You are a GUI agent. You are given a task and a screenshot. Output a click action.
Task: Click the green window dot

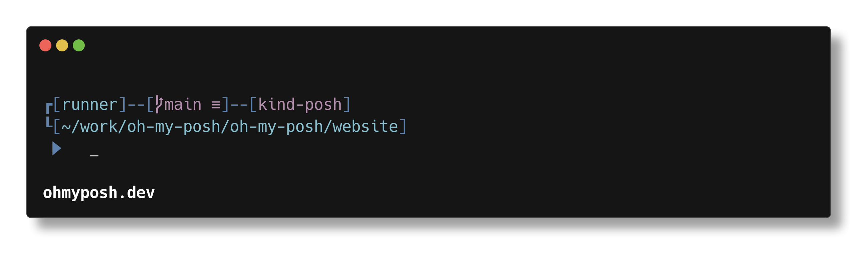click(79, 45)
